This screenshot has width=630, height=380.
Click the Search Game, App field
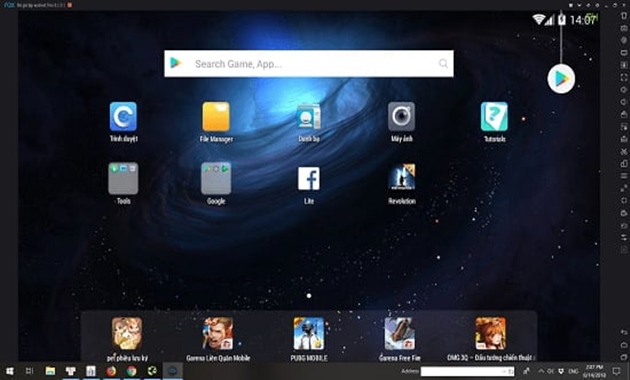(309, 63)
